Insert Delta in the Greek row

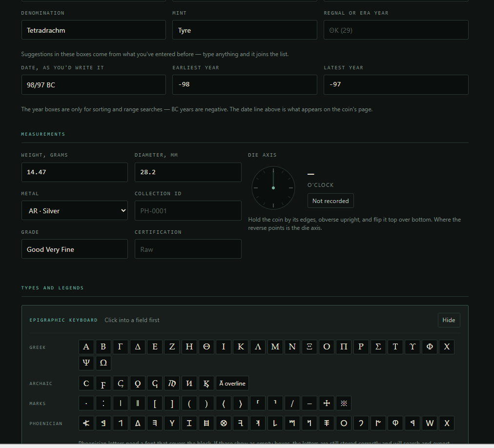[138, 347]
